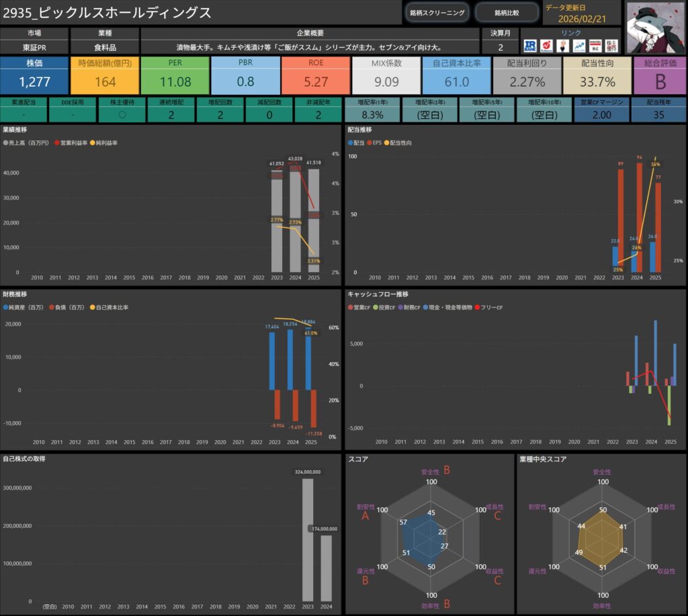
Task: Open the 株式 red-banner link icon
Action: click(x=595, y=46)
